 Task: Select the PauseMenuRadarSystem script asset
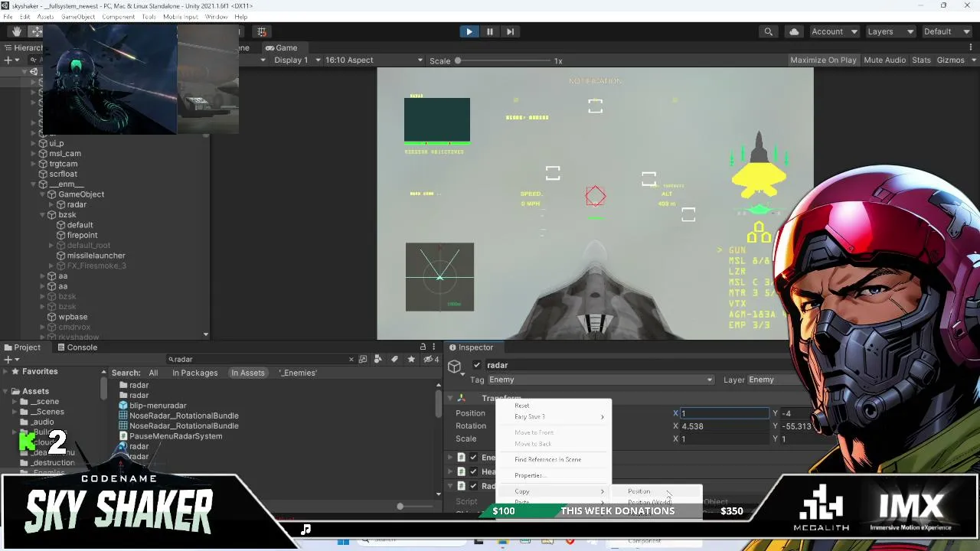(x=175, y=436)
